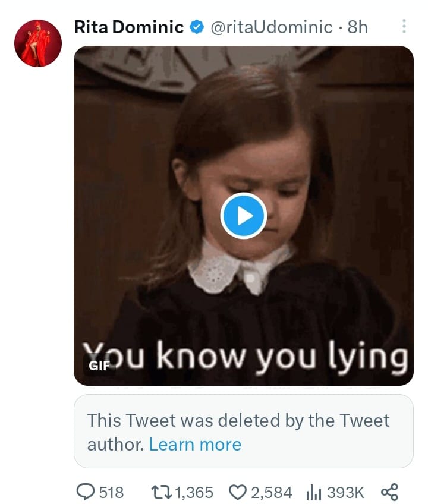
Task: Play the GIF with the play button
Action: click(243, 216)
